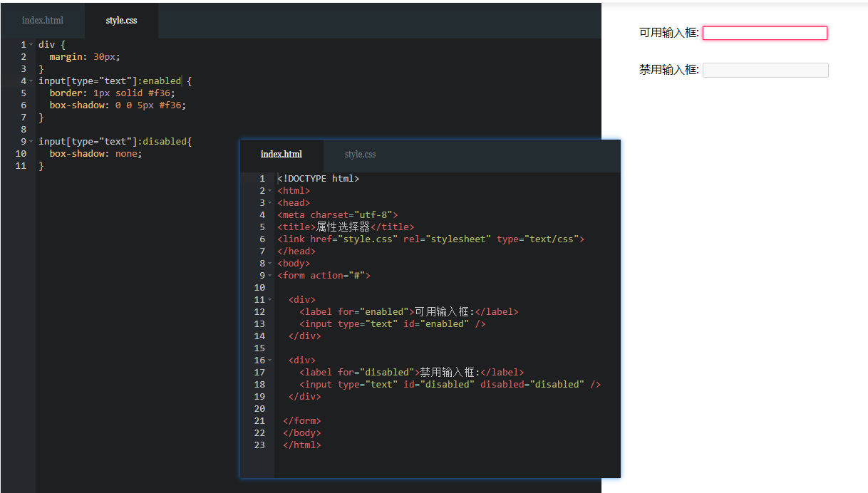The image size is (868, 493).
Task: Place cursor on 'box-shadow: none;' line
Action: (x=95, y=154)
